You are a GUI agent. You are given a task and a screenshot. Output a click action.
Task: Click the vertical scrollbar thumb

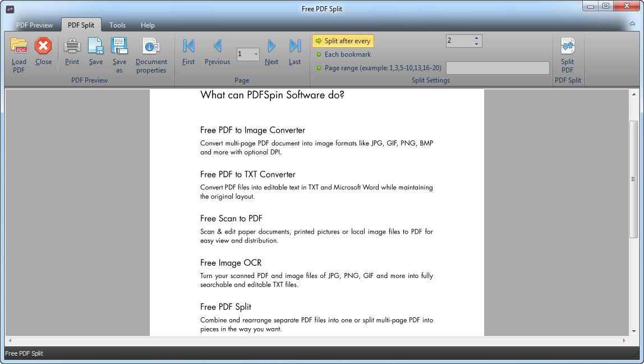tap(634, 179)
